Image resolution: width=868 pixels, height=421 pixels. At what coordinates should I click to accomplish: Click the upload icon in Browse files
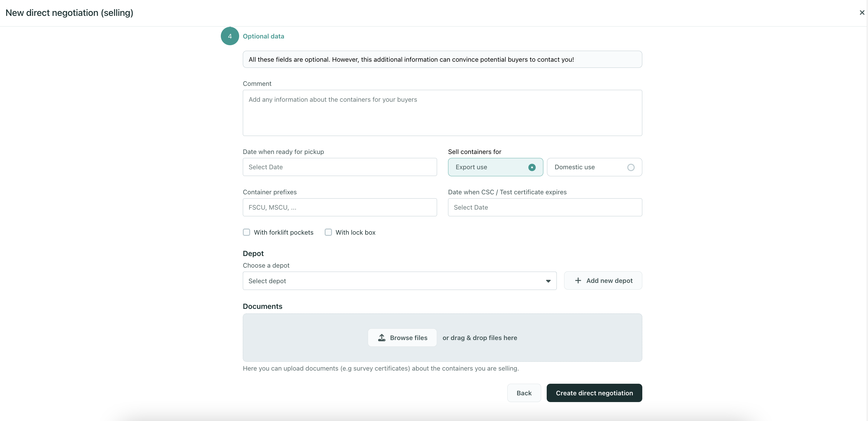pos(381,337)
